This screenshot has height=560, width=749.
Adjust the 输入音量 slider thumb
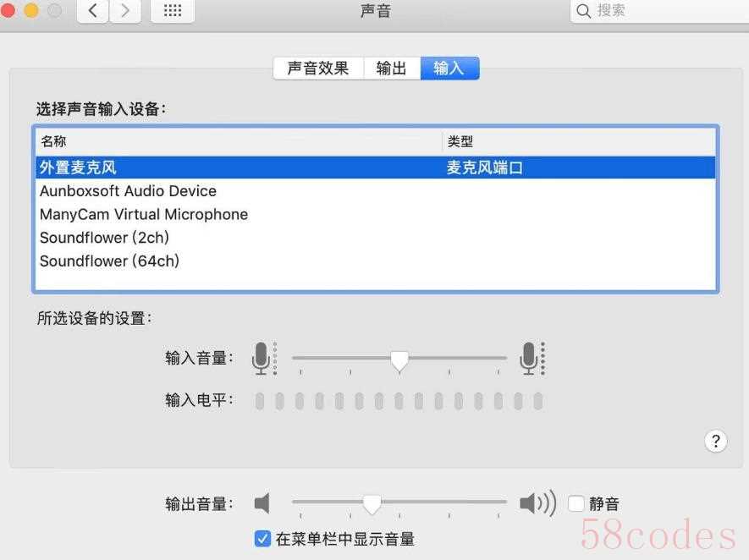(x=399, y=361)
